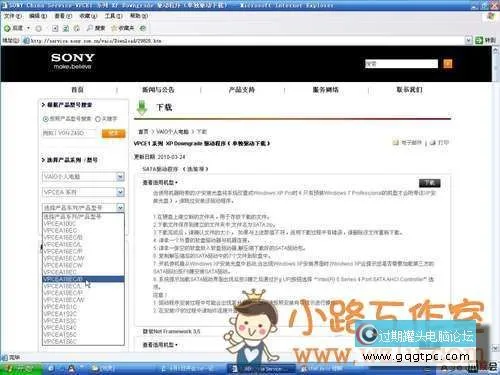Collapse the product model dropdown arrow
This screenshot has height=375, width=500.
click(x=120, y=208)
